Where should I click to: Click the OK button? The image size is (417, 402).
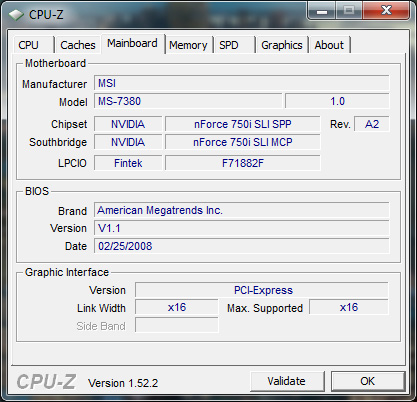368,381
